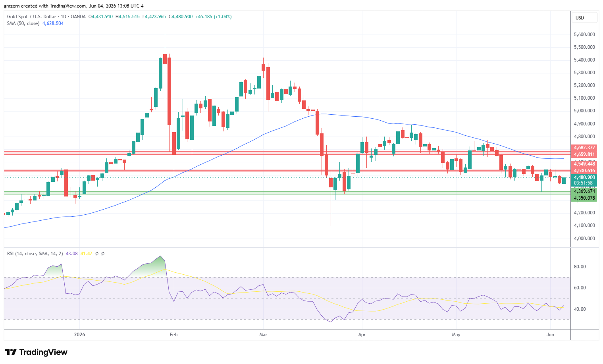The height and width of the screenshot is (364, 603).
Task: Click the OANDA source label in the legend
Action: click(78, 17)
